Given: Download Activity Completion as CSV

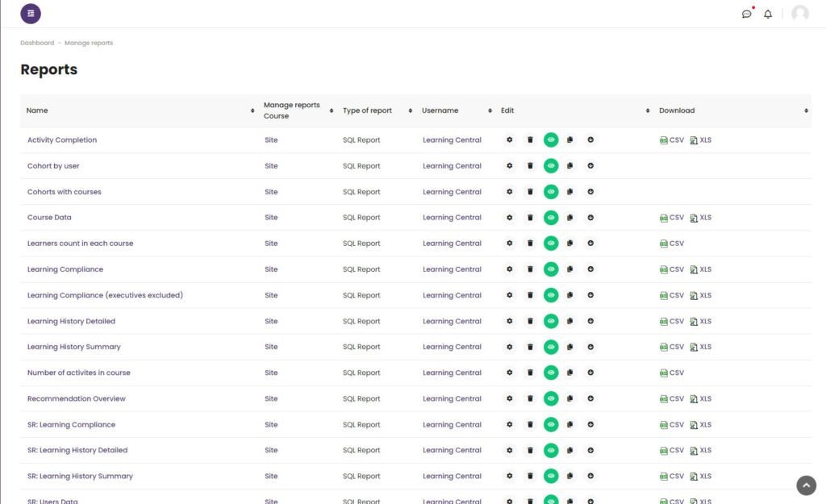Looking at the screenshot, I should [x=672, y=140].
